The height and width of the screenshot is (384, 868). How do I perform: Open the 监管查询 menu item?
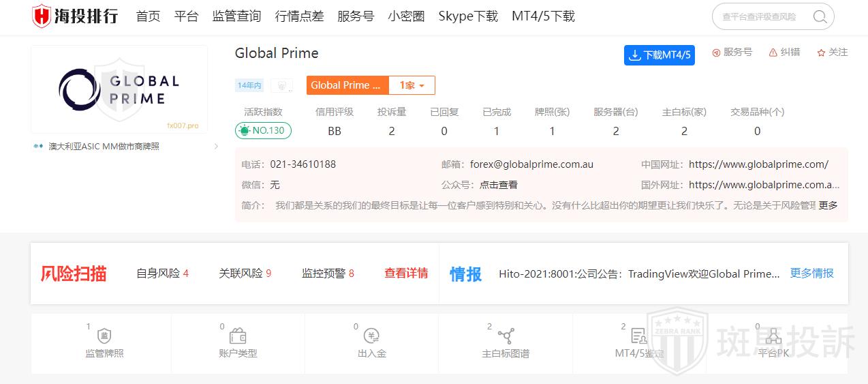pos(236,16)
